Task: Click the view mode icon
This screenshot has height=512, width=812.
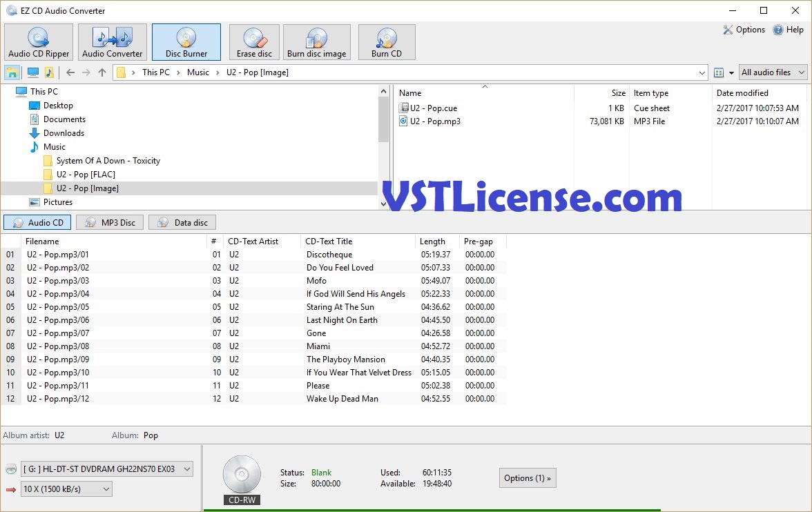Action: (719, 72)
